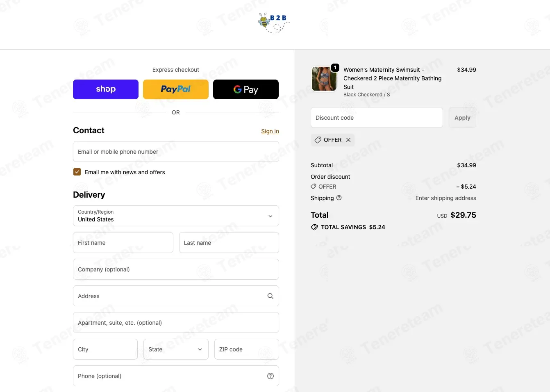Viewport: 550px width, 392px height.
Task: Click the product title text
Action: [392, 78]
